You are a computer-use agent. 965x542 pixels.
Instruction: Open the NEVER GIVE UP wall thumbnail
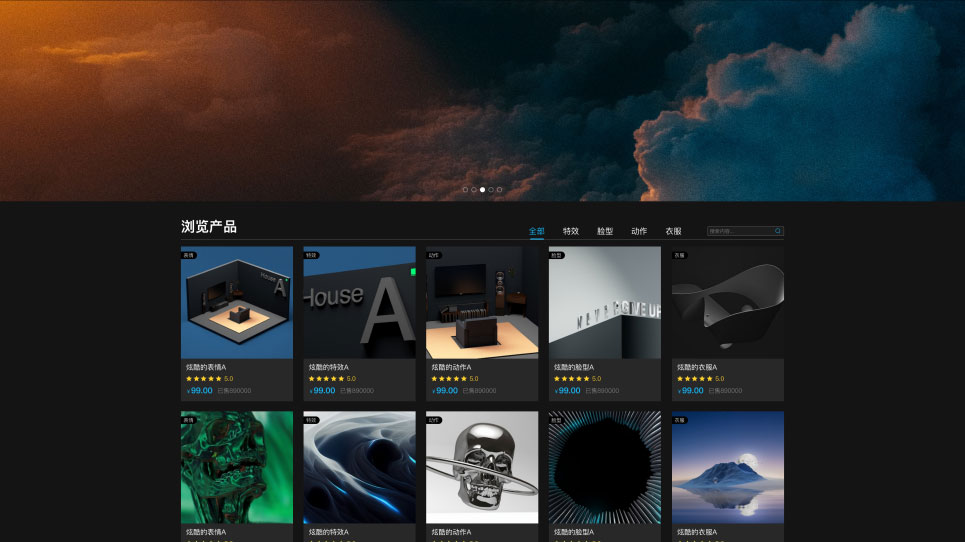click(605, 303)
